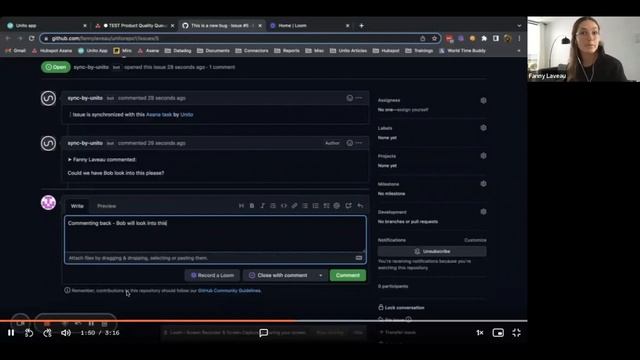Open the Reports bookmarks folder
The image size is (640, 360).
coord(287,51)
